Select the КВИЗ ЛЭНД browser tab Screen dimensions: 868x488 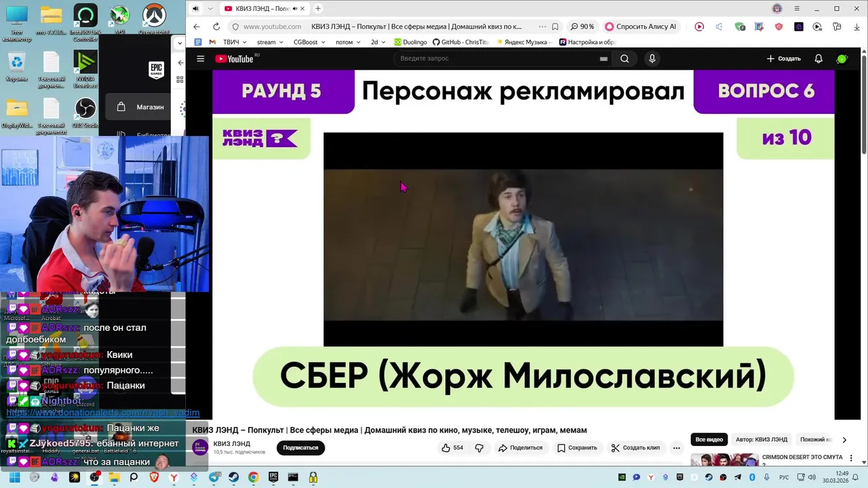click(264, 9)
